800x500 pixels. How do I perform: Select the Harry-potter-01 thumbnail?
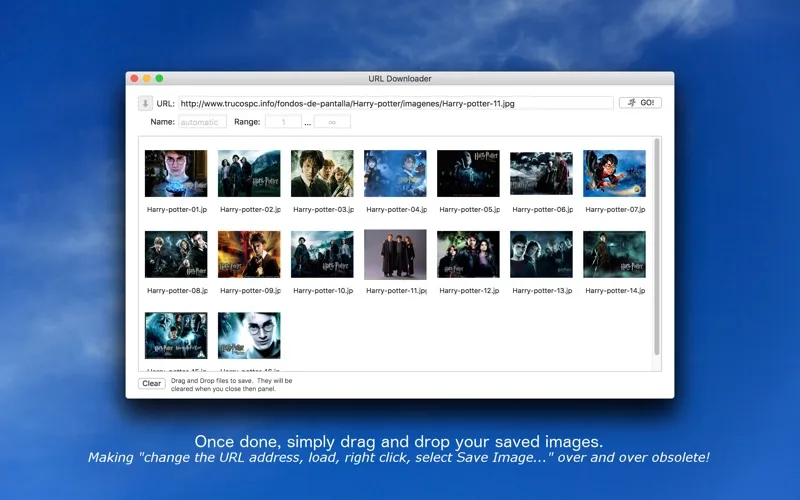pyautogui.click(x=176, y=173)
